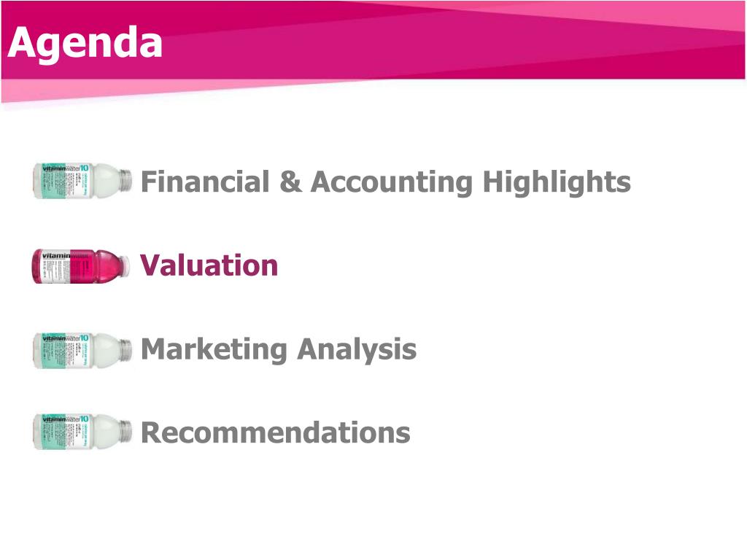
Task: Click the gray cap of the Recommendations bottle
Action: tap(125, 431)
